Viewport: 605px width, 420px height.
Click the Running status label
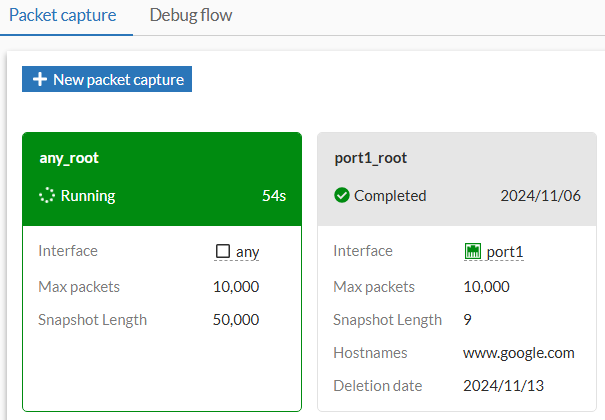pos(88,196)
